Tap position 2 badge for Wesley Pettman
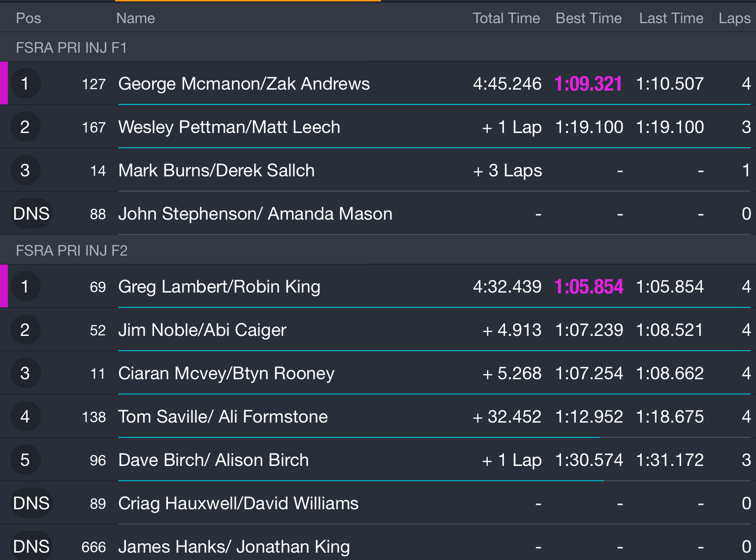 [25, 127]
